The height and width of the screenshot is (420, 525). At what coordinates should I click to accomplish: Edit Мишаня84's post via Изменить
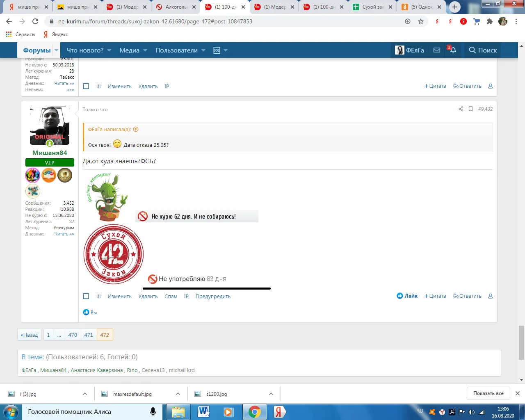(120, 296)
